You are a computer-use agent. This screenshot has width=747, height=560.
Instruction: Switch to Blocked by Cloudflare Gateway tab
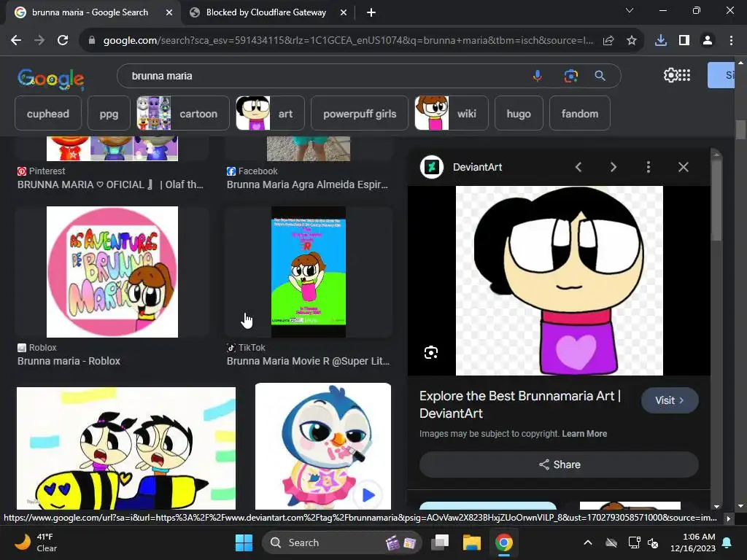click(x=266, y=12)
